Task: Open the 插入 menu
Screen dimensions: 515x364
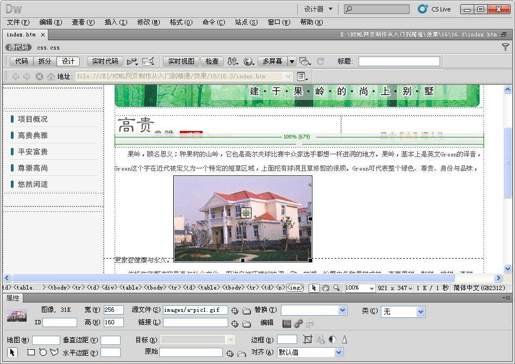Action: 116,22
